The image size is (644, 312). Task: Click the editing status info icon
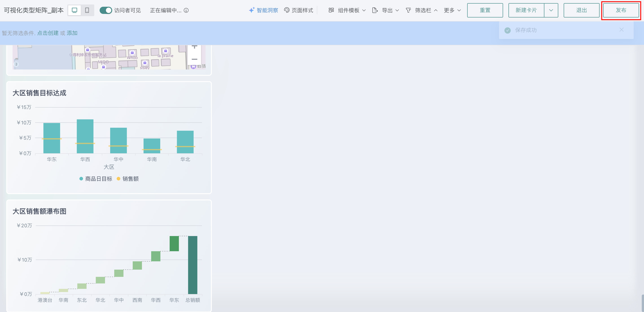(186, 10)
